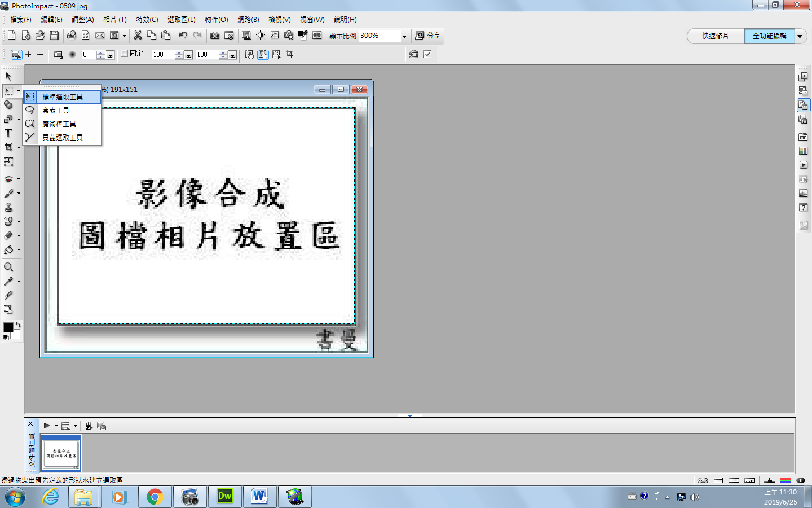Open the 特效 menu
Viewport: 812px width, 508px height.
[147, 20]
